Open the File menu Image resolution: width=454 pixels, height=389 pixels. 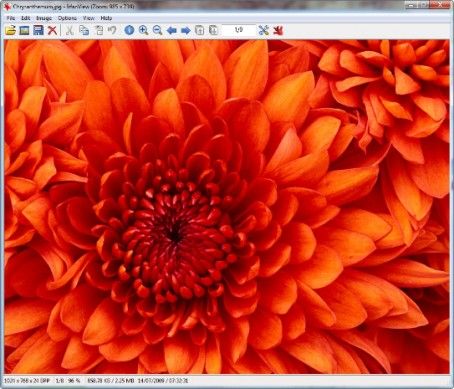pos(11,18)
